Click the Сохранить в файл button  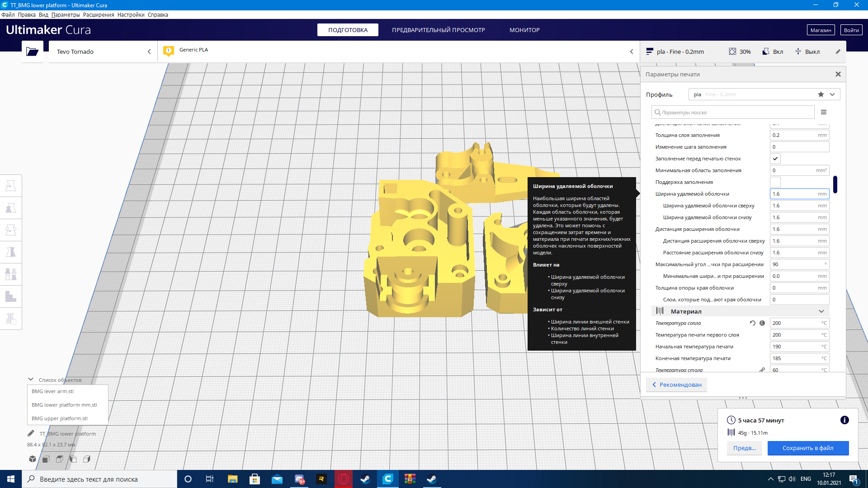click(x=807, y=448)
